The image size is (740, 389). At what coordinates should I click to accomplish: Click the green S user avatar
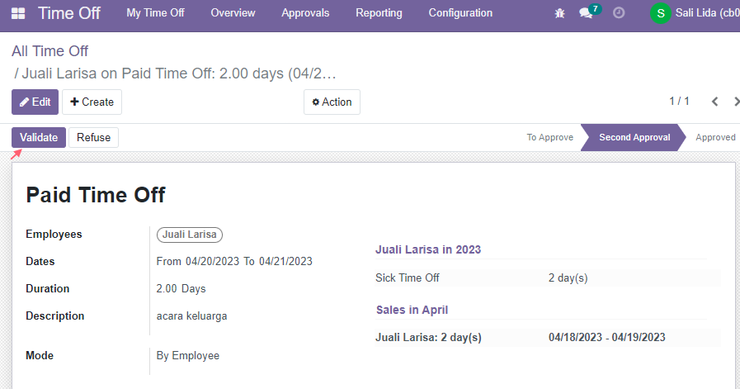click(661, 13)
